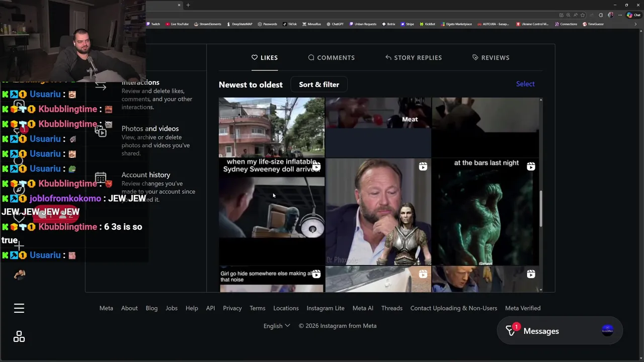
Task: Open the 'Girl go hide somewhere else' reel
Action: [272, 280]
